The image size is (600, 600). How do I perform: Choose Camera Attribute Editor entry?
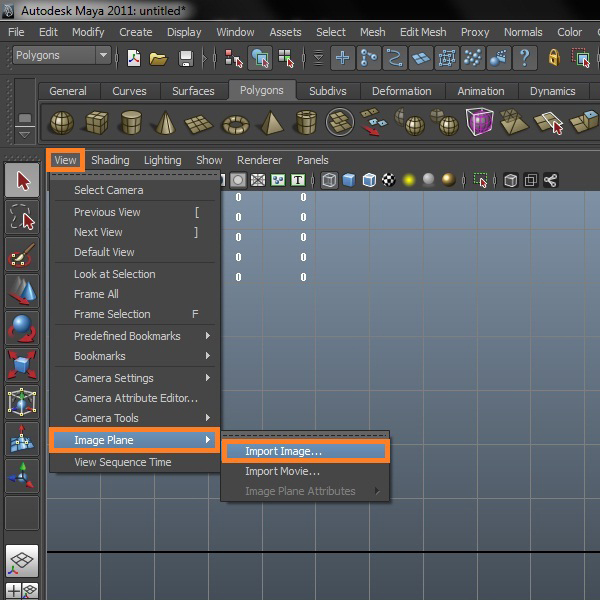(135, 398)
